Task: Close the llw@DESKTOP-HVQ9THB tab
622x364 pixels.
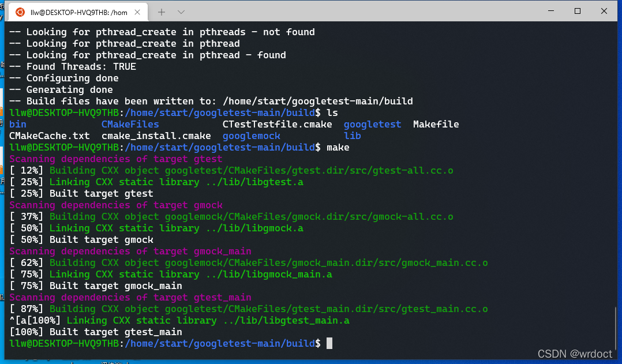Action: 137,12
